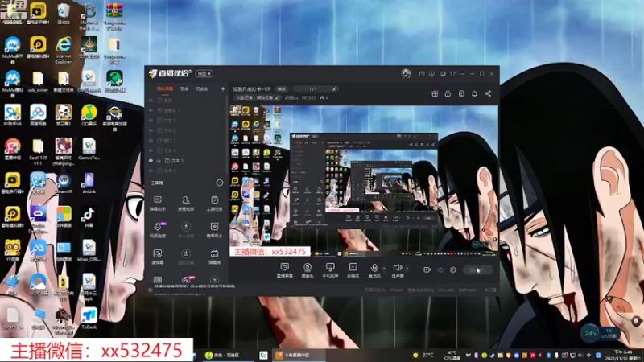Image resolution: width=644 pixels, height=362 pixels.
Task: Open the 主播任务 tool icon
Action: pos(214,204)
